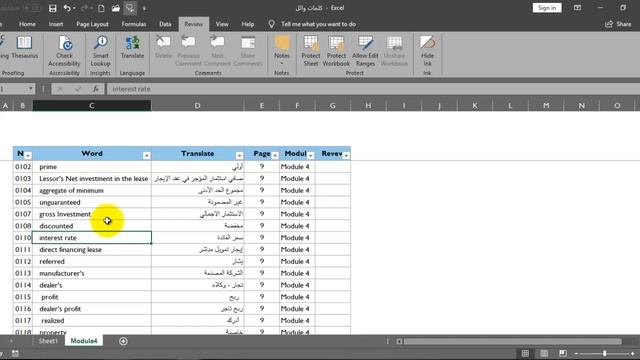Select column C header
This screenshot has height=360, width=640.
[x=92, y=106]
